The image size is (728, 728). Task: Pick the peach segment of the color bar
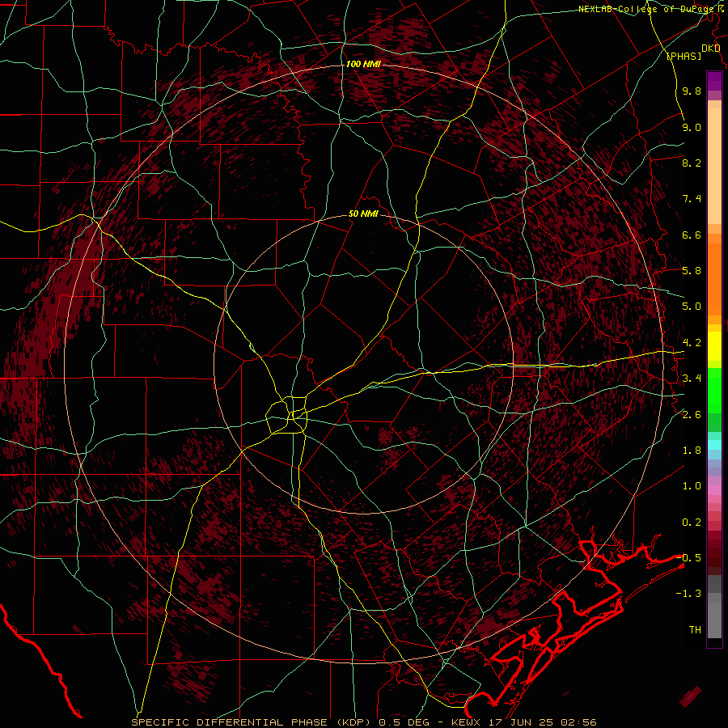[x=714, y=166]
